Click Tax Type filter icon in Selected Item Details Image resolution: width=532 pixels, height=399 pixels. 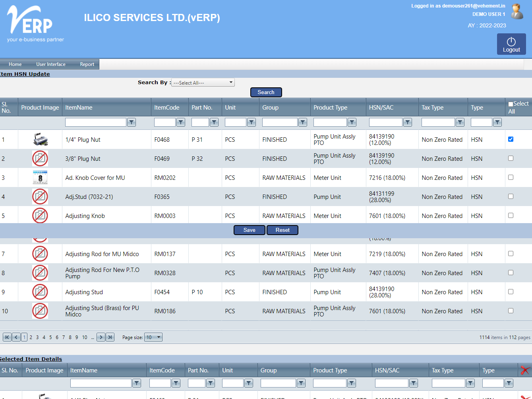click(470, 383)
